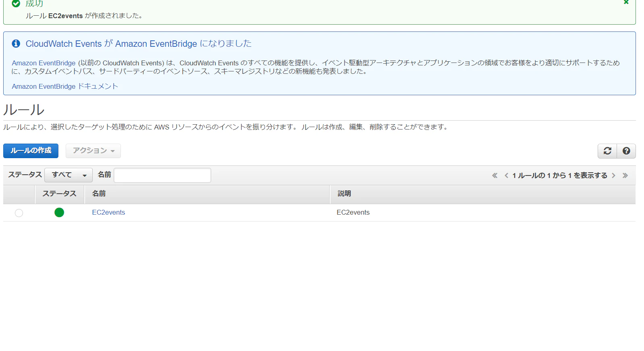
Task: Click the ルールの作成 button
Action: pyautogui.click(x=31, y=151)
